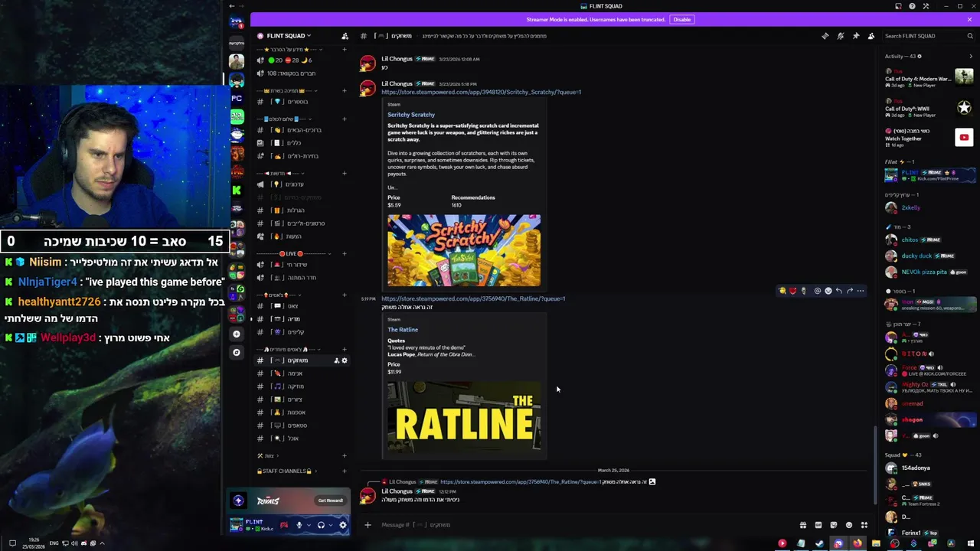
Task: Toggle notification settings bell in header
Action: 840,36
